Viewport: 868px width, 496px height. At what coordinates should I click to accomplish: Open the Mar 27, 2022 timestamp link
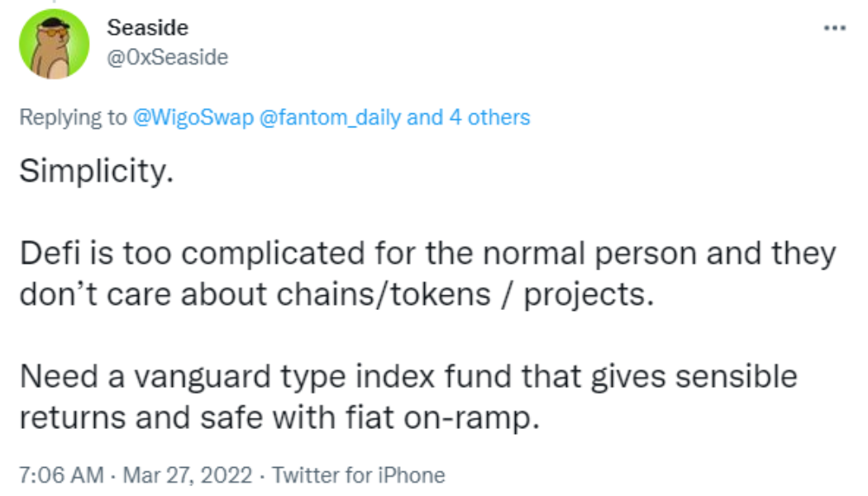pyautogui.click(x=187, y=475)
